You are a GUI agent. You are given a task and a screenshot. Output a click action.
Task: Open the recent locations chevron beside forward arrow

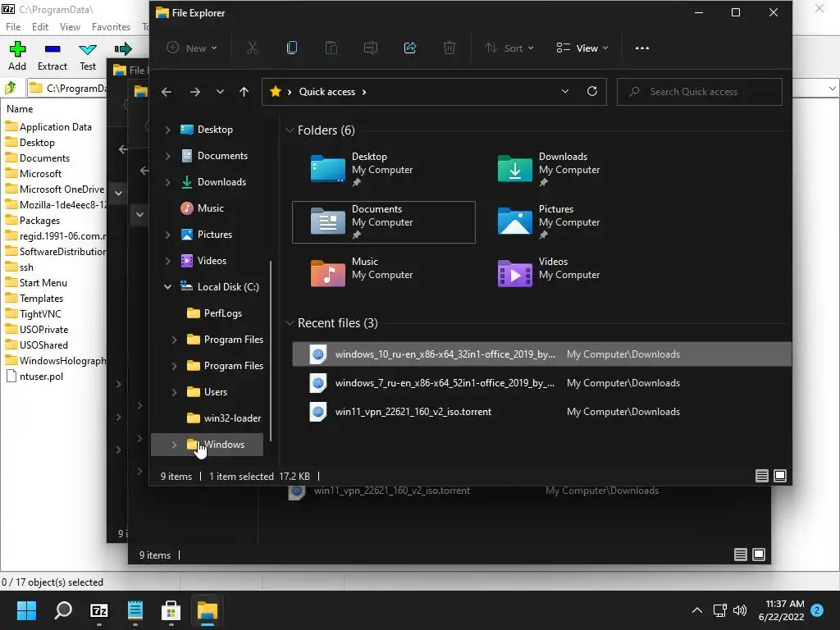220,92
